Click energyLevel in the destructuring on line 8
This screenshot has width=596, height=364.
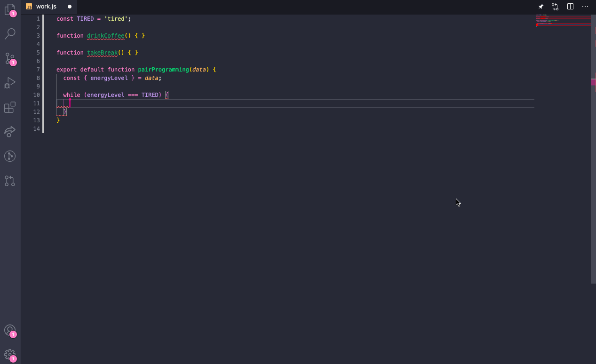click(x=109, y=78)
